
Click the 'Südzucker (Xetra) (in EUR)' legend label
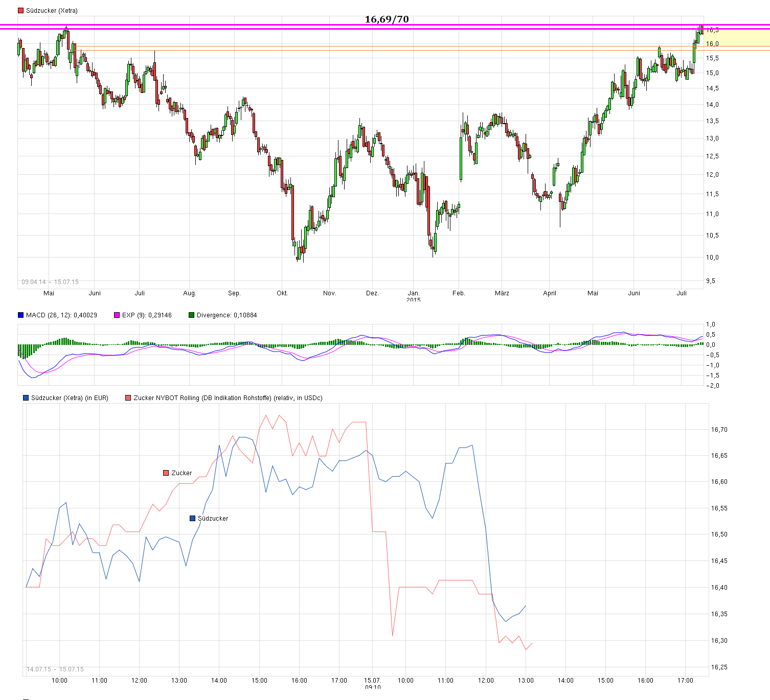coord(70,398)
